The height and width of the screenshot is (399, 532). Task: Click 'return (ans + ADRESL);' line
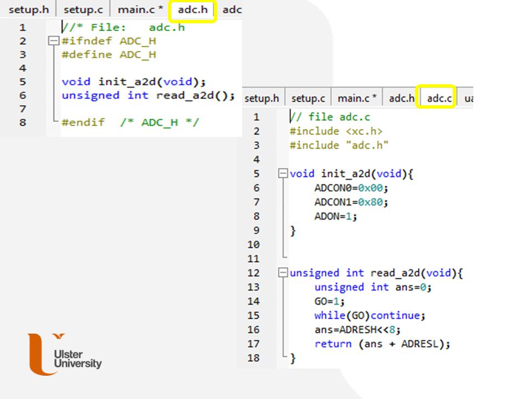click(382, 344)
